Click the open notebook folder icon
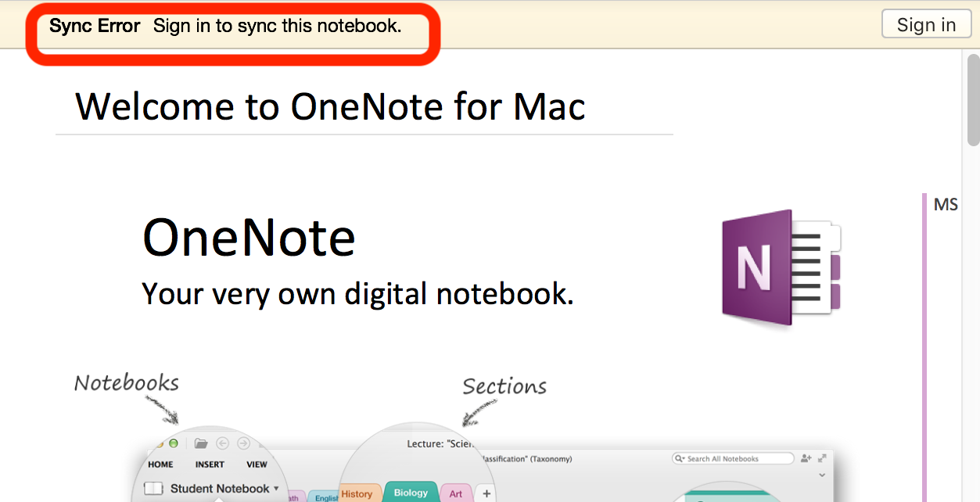The width and height of the screenshot is (980, 502). pos(201,443)
